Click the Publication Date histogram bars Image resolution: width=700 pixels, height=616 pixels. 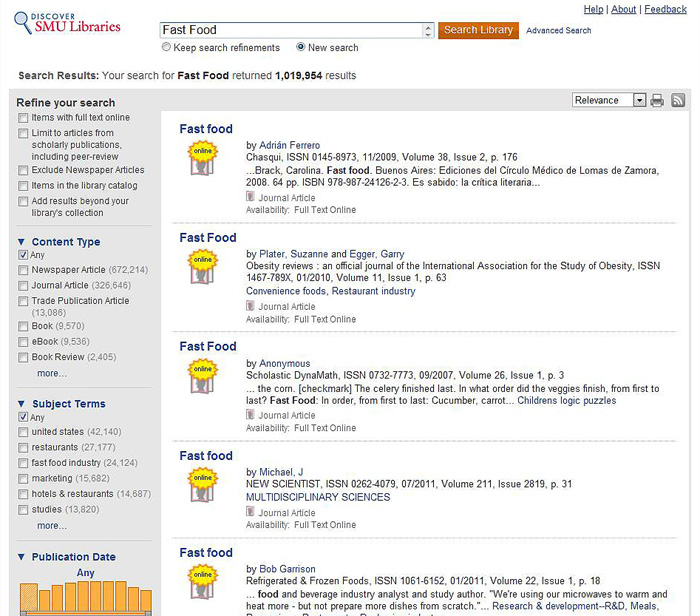click(84, 598)
